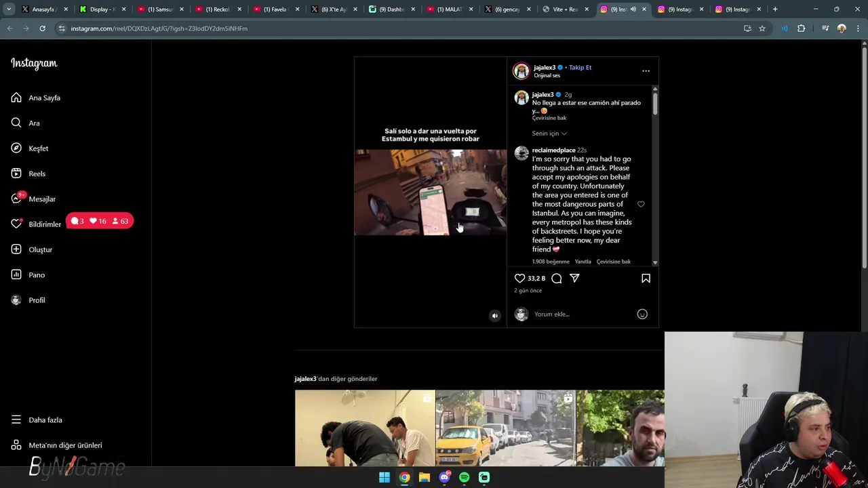Screen dimensions: 868x488
Task: Like reclaimedplace's comment
Action: coord(641,204)
